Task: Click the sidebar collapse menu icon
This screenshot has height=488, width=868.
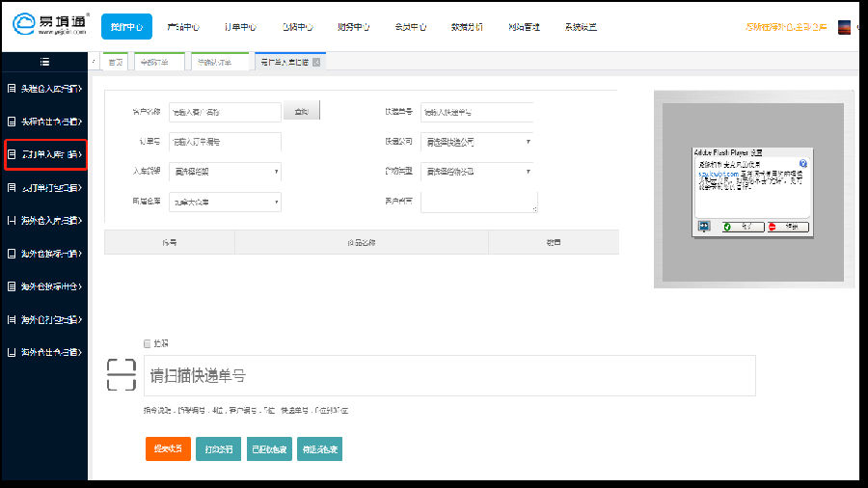Action: coord(44,62)
